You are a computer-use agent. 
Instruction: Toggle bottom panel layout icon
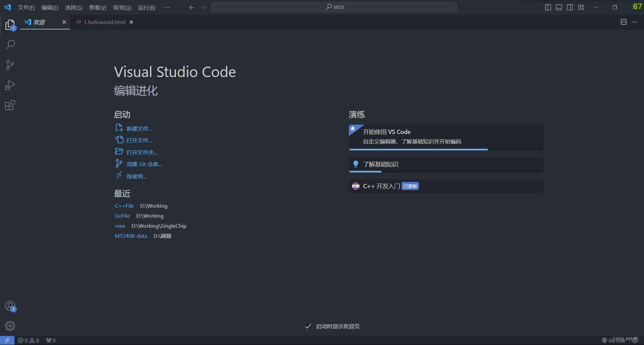pyautogui.click(x=559, y=7)
